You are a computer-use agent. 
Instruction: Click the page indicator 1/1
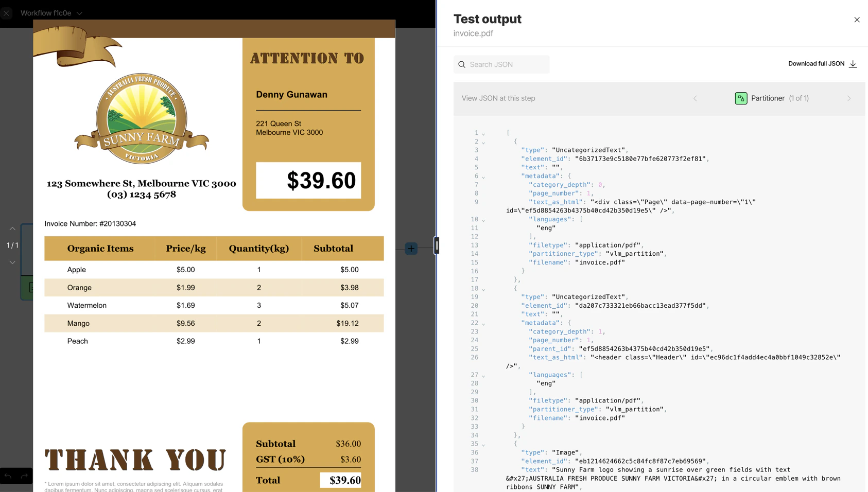click(12, 245)
